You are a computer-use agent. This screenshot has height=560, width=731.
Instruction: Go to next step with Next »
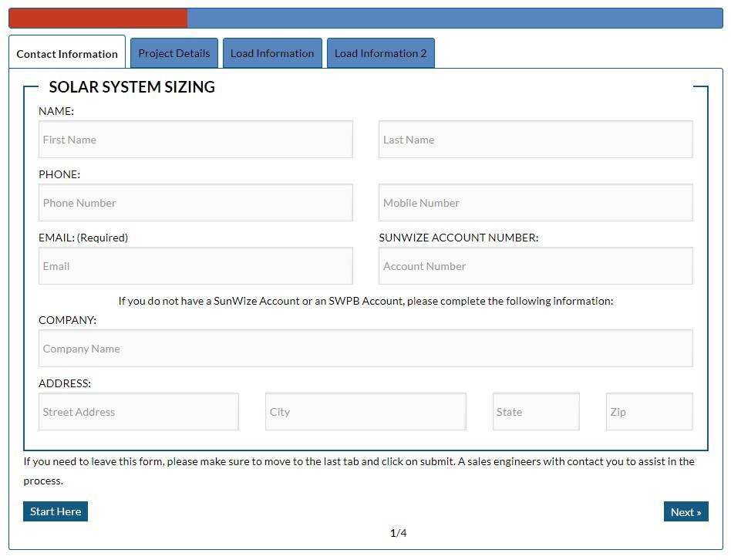click(x=686, y=512)
